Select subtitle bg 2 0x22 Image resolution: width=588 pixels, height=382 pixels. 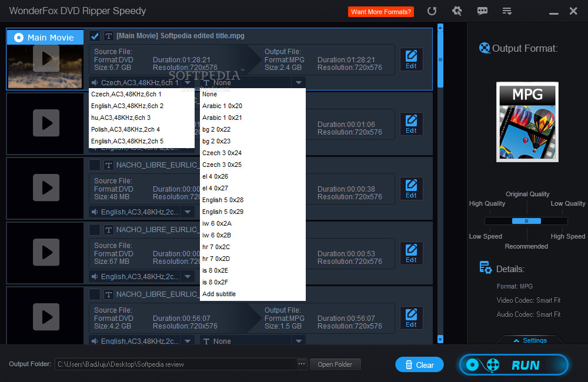coord(253,129)
